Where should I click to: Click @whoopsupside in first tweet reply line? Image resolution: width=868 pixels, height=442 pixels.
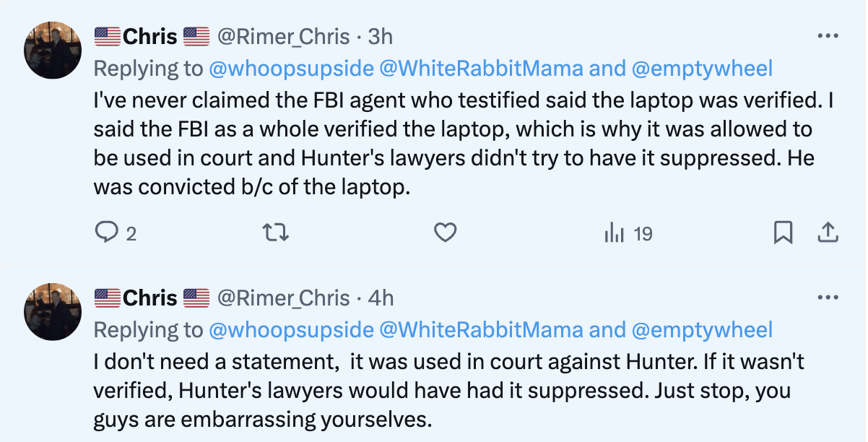click(x=290, y=69)
